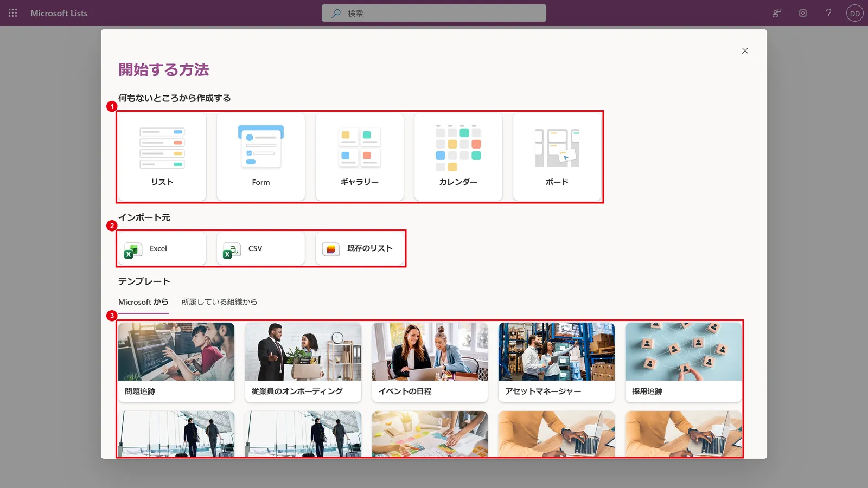The image size is (868, 488).
Task: Open the app launcher waffle icon
Action: coord(13,13)
